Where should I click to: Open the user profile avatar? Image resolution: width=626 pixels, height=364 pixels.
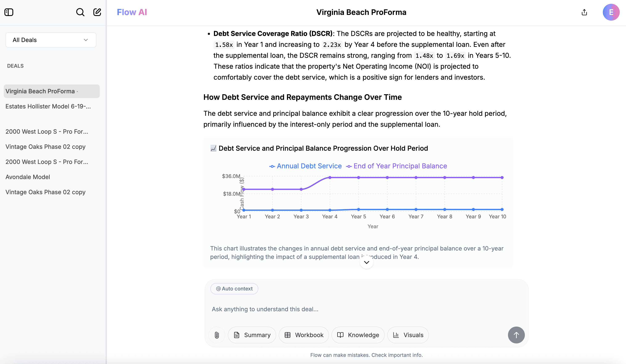pyautogui.click(x=611, y=12)
